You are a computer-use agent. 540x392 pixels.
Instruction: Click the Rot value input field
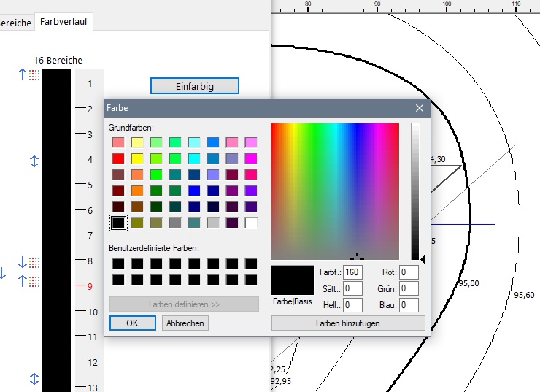(x=408, y=272)
